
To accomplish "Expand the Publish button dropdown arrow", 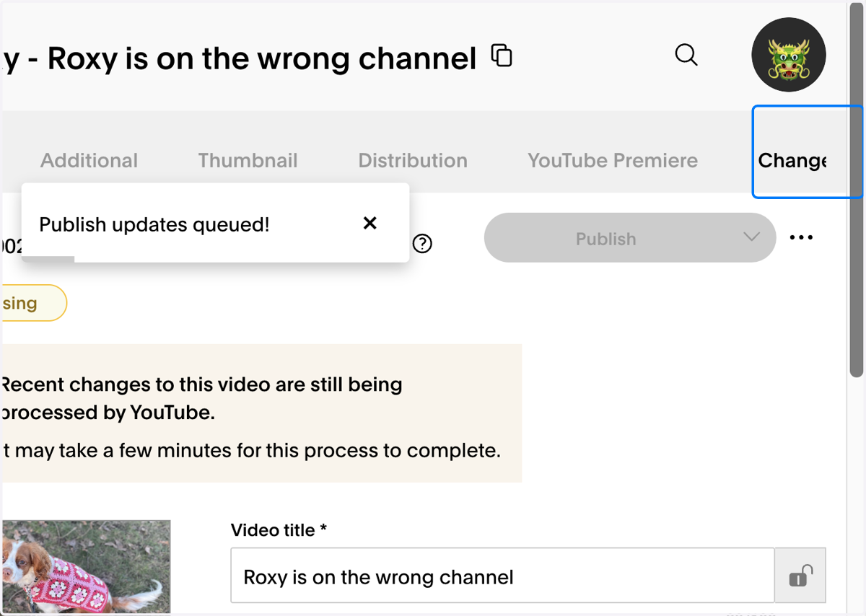I will click(751, 237).
